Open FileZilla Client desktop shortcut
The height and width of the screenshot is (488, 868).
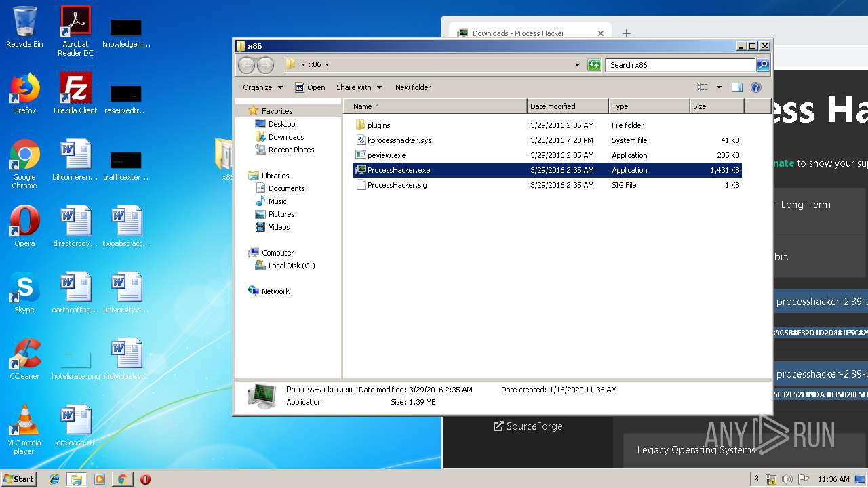[x=75, y=94]
